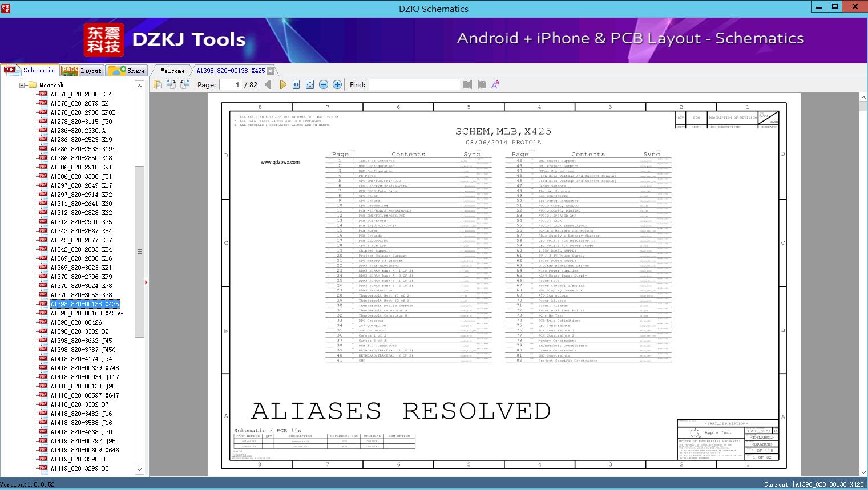Image resolution: width=868 pixels, height=490 pixels.
Task: Zoom out with the minus icon
Action: (324, 84)
